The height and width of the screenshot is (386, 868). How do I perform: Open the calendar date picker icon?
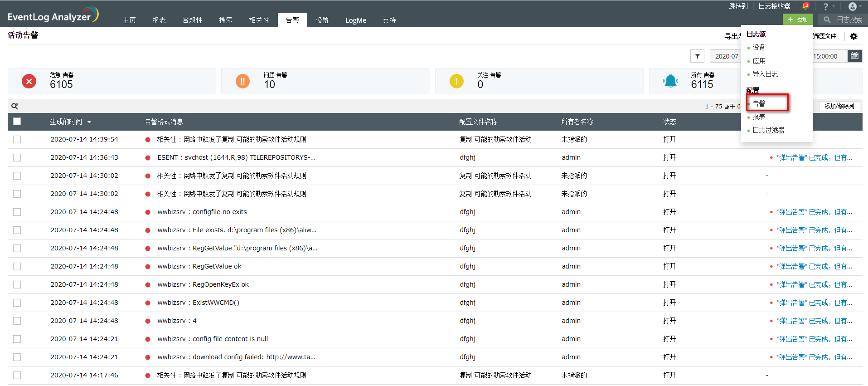point(854,56)
